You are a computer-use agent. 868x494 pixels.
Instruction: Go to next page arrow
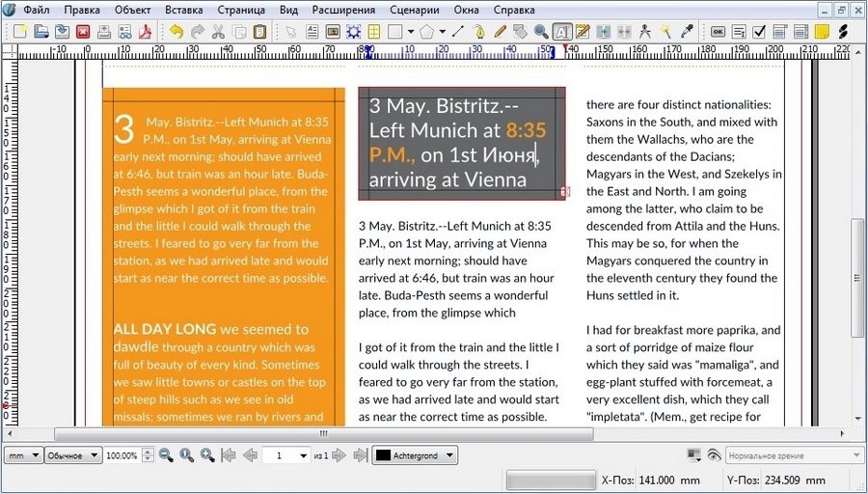pyautogui.click(x=339, y=455)
